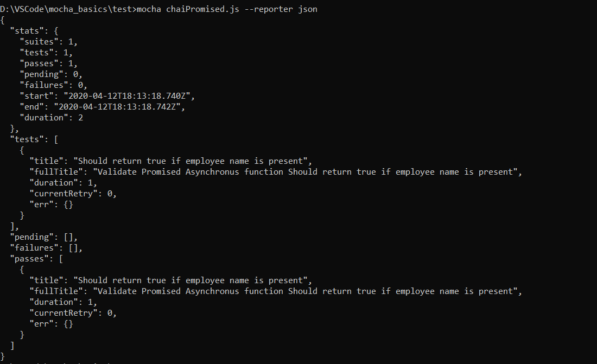Click the "passes" array opening line
The height and width of the screenshot is (364, 597).
pos(36,259)
